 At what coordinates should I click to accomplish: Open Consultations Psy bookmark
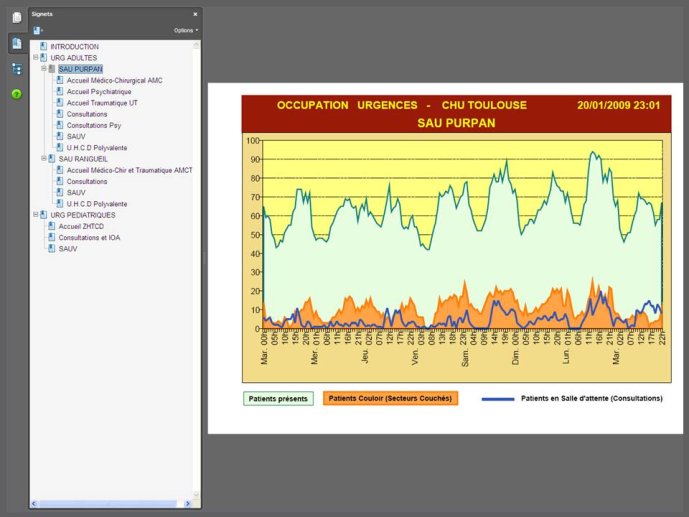94,126
